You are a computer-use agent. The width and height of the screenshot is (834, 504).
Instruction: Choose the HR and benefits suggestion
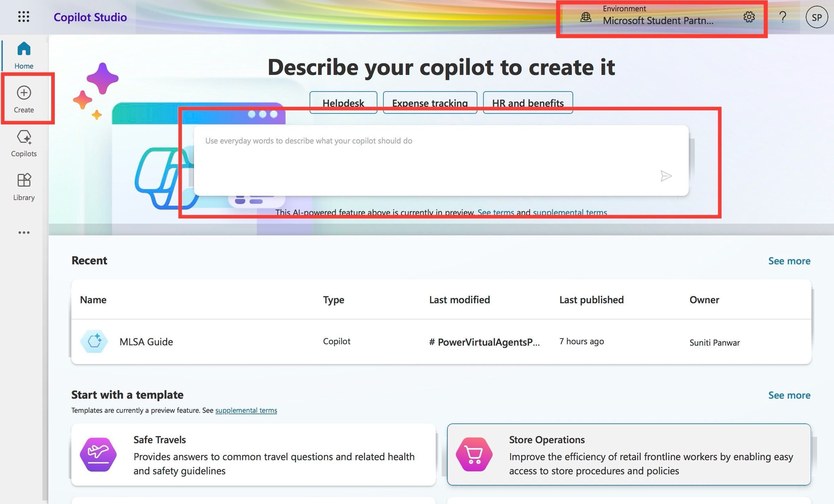528,102
